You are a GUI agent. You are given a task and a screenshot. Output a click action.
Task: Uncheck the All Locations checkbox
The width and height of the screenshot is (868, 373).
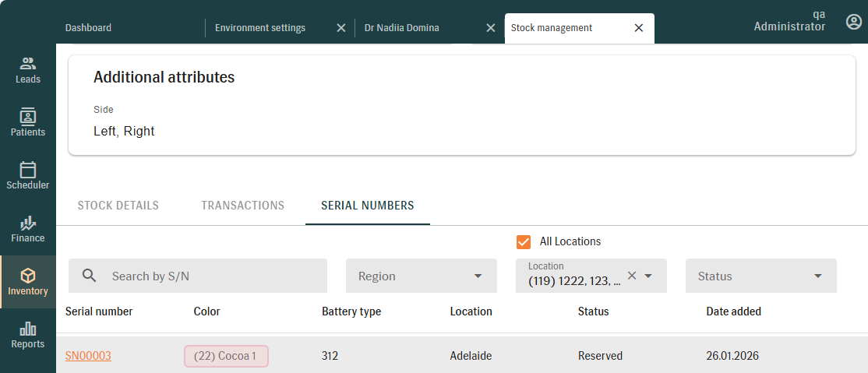[x=524, y=241]
